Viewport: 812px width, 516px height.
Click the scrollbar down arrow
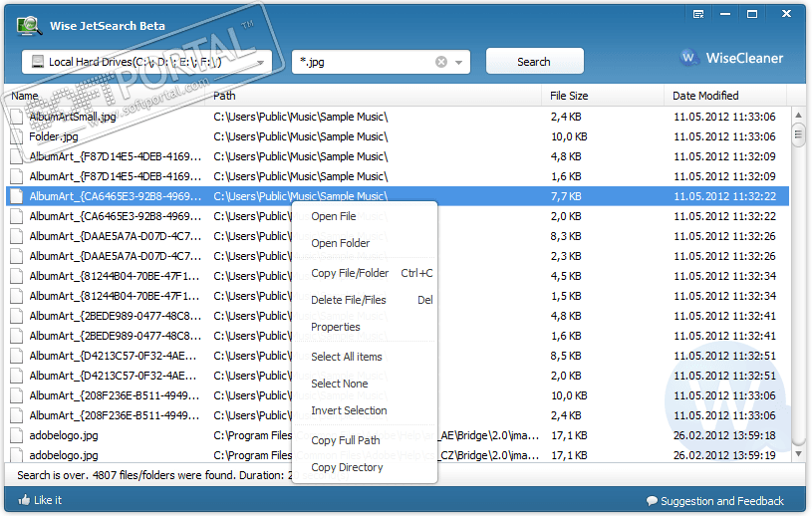tap(798, 454)
